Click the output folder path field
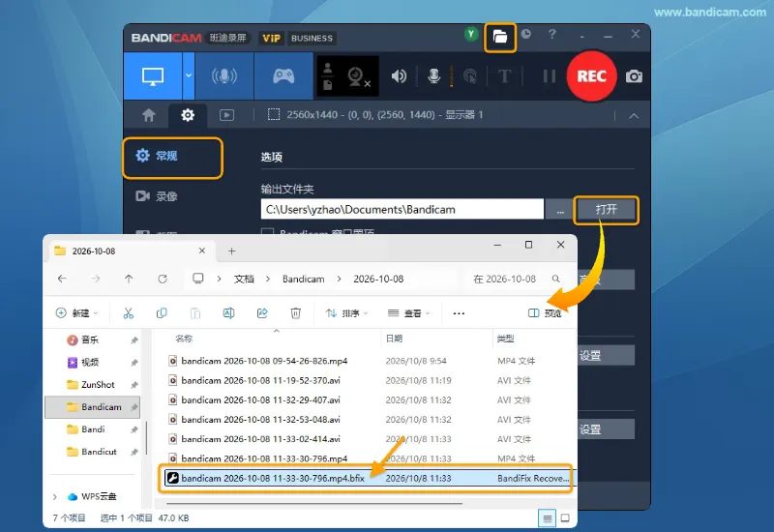 click(x=402, y=209)
